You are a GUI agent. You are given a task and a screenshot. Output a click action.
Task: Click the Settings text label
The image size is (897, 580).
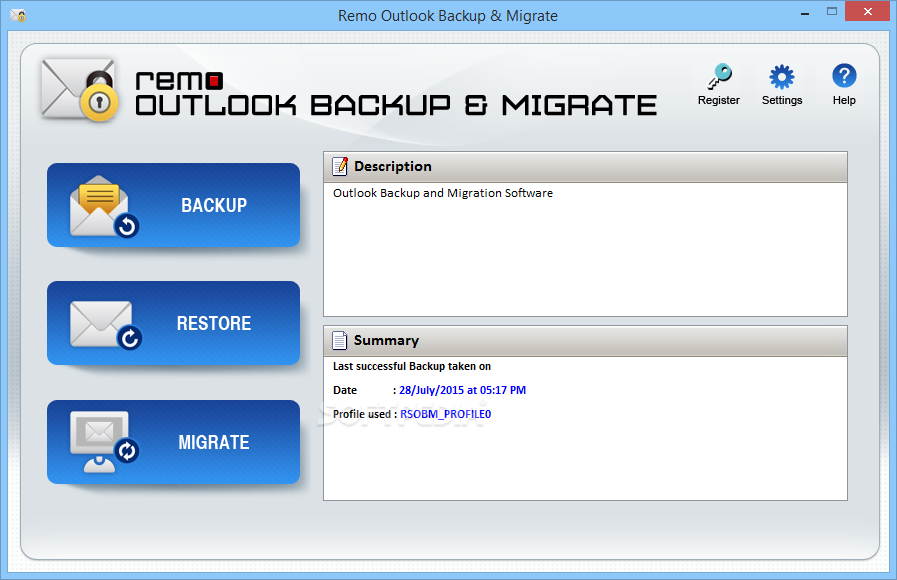(781, 100)
